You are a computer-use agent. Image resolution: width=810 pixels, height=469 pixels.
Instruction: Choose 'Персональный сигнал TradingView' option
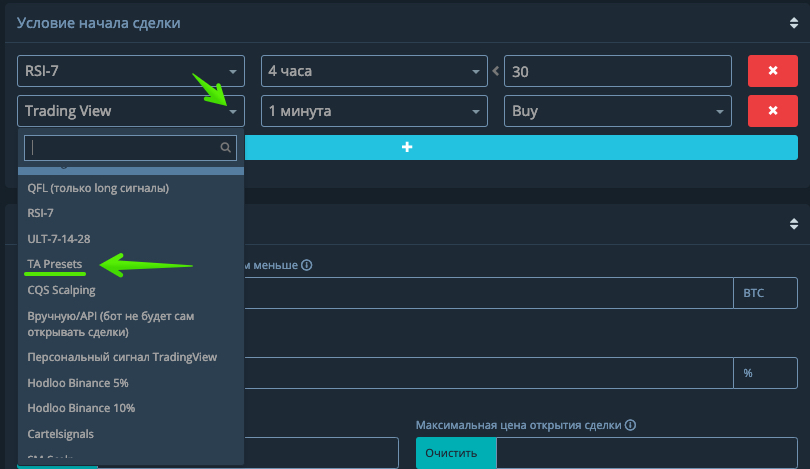[122, 356]
